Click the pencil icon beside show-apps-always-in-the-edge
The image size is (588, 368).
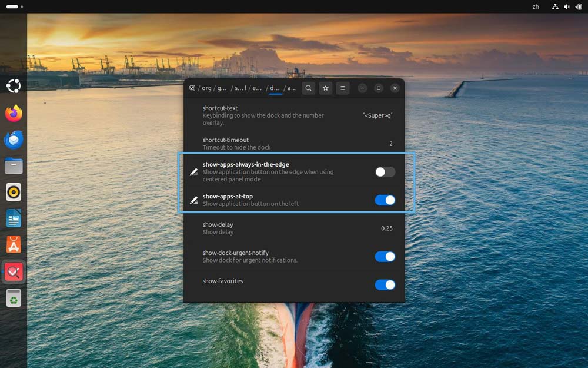tap(194, 172)
